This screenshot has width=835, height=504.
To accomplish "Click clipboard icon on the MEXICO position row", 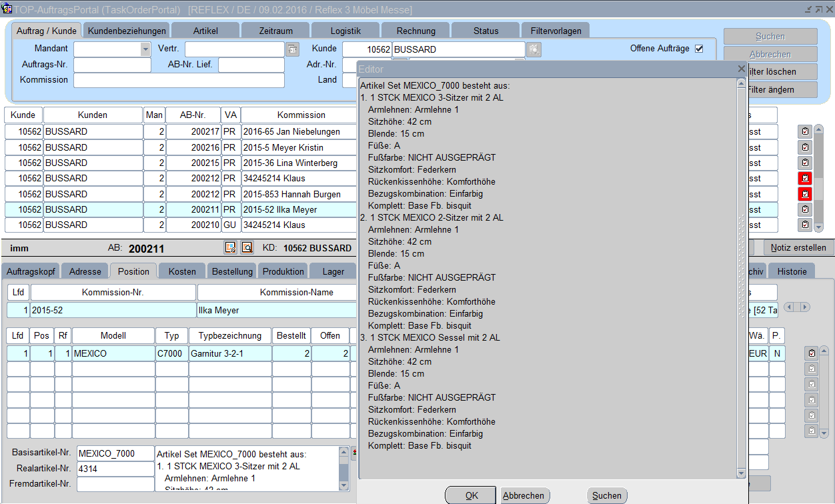I will click(x=812, y=353).
